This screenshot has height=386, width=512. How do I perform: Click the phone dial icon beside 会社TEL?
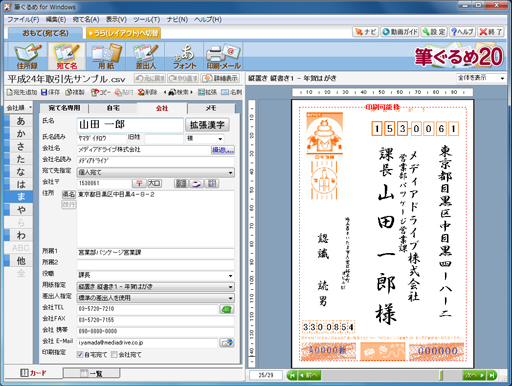pyautogui.click(x=227, y=309)
